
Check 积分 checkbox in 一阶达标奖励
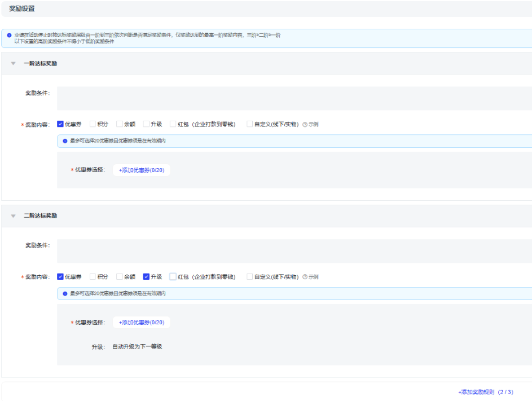pos(93,124)
